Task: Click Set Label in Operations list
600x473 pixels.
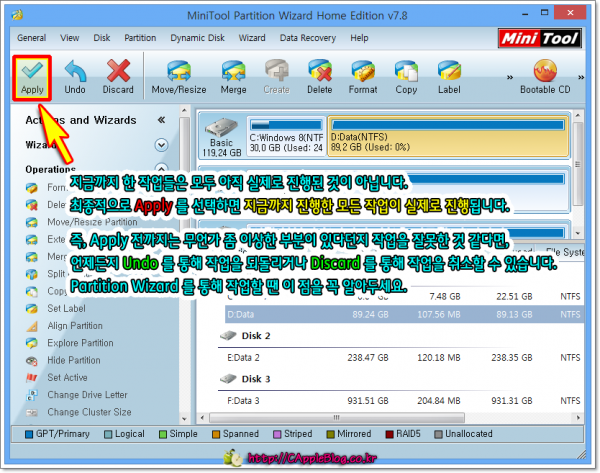Action: coord(66,308)
